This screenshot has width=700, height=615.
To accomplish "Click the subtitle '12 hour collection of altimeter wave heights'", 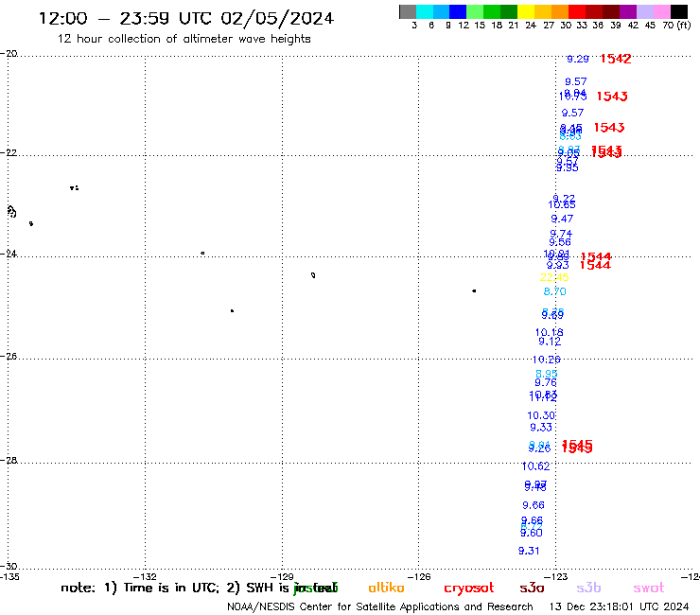I will pos(184,39).
